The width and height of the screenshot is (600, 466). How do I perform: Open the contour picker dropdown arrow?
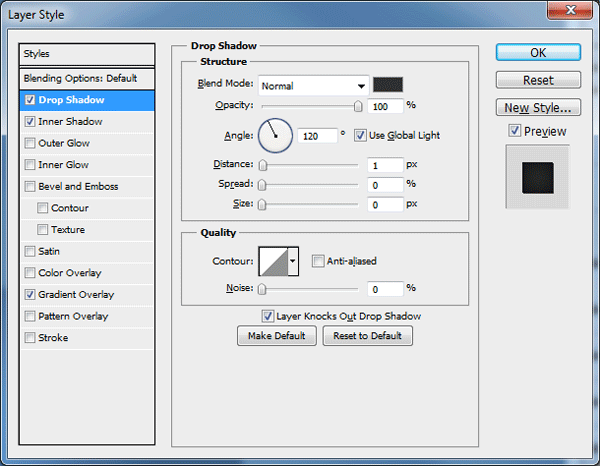tap(293, 261)
